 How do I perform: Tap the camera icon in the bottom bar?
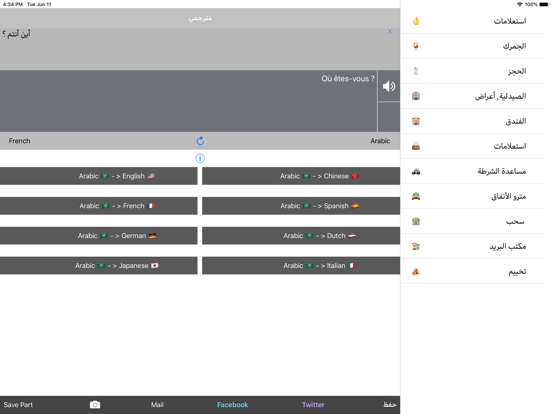(95, 404)
